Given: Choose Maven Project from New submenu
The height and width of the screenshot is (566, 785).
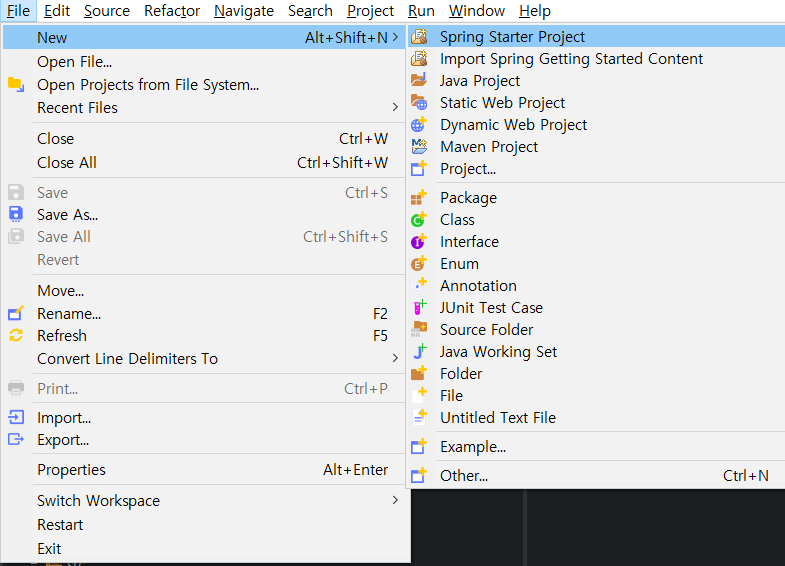Looking at the screenshot, I should tap(596, 147).
